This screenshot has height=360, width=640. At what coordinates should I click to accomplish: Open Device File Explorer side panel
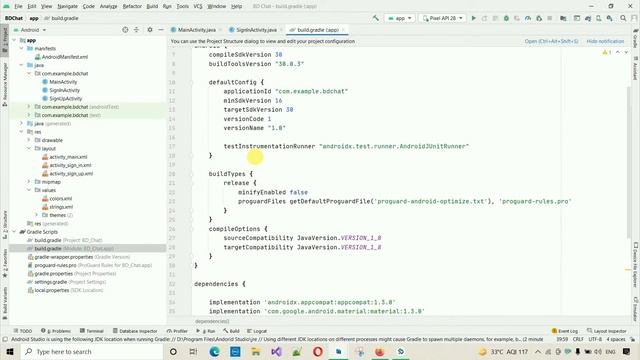[635, 265]
